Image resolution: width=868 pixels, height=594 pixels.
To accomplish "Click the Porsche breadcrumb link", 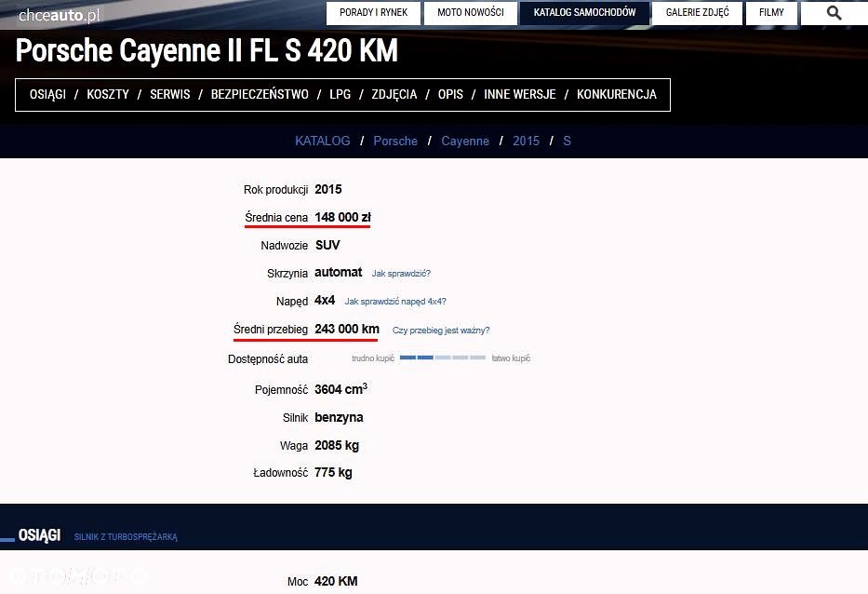I will [395, 141].
